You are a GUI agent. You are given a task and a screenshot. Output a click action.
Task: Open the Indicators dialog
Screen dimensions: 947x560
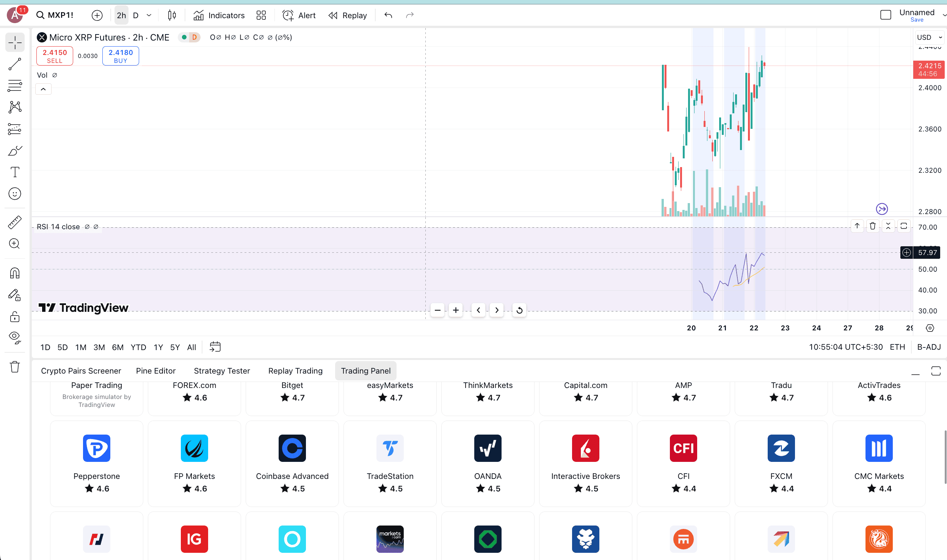219,15
